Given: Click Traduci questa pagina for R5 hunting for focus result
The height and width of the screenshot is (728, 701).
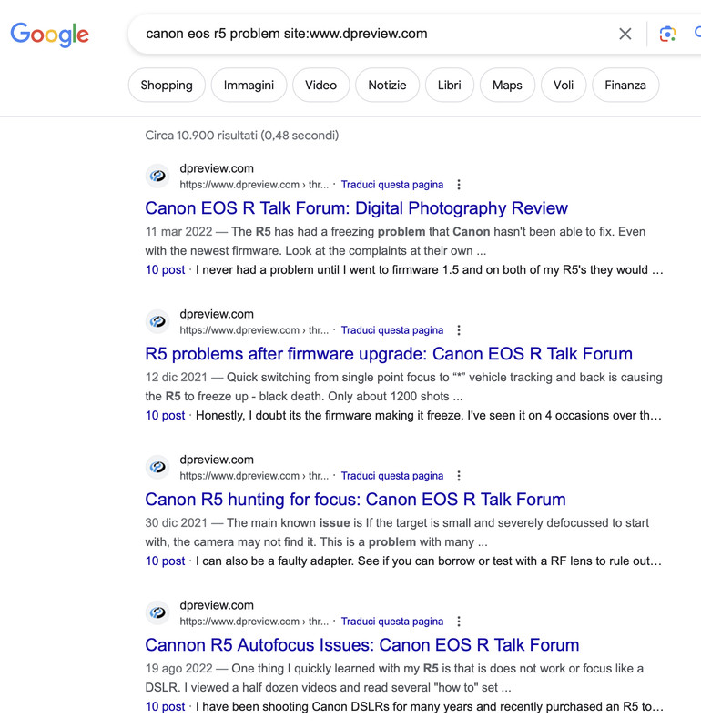Looking at the screenshot, I should (x=392, y=476).
